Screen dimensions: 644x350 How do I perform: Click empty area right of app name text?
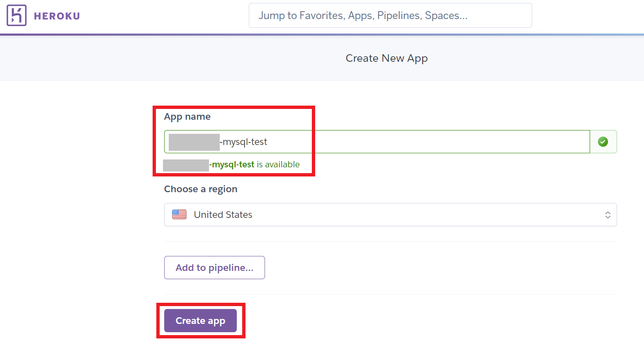(427, 142)
